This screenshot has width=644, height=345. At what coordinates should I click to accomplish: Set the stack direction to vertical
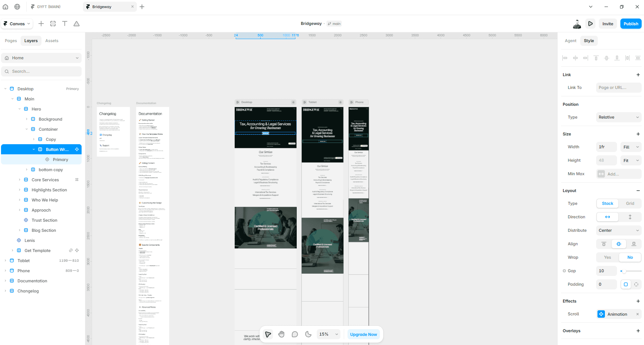coord(630,217)
